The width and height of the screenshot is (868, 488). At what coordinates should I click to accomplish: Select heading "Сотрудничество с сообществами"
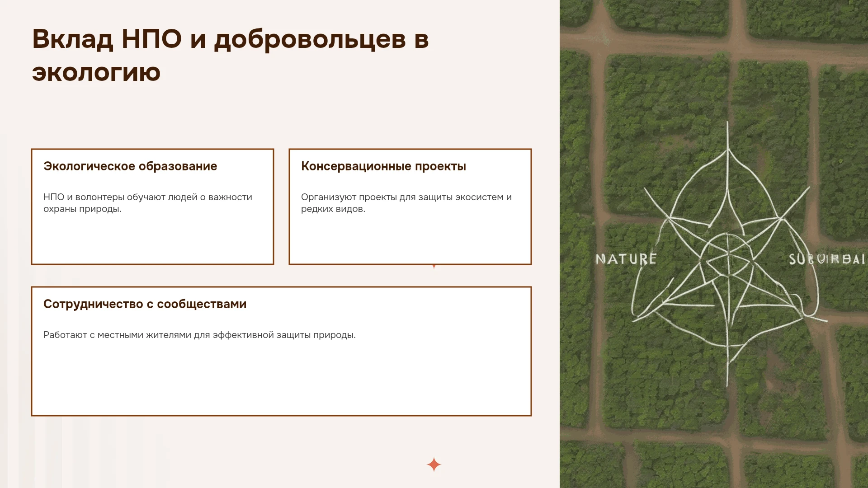(x=145, y=304)
